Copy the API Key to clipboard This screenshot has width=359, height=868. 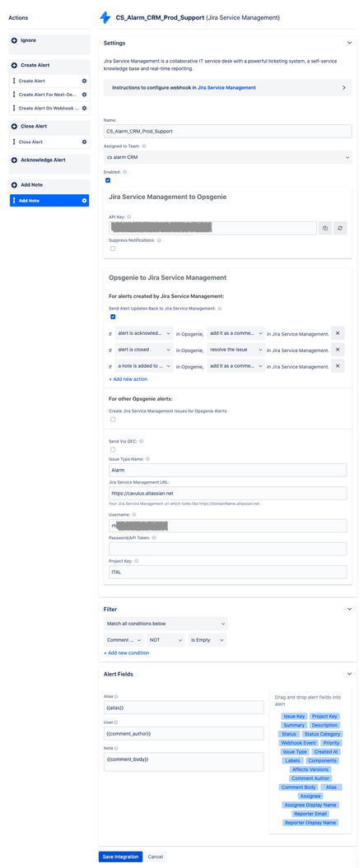pyautogui.click(x=325, y=228)
